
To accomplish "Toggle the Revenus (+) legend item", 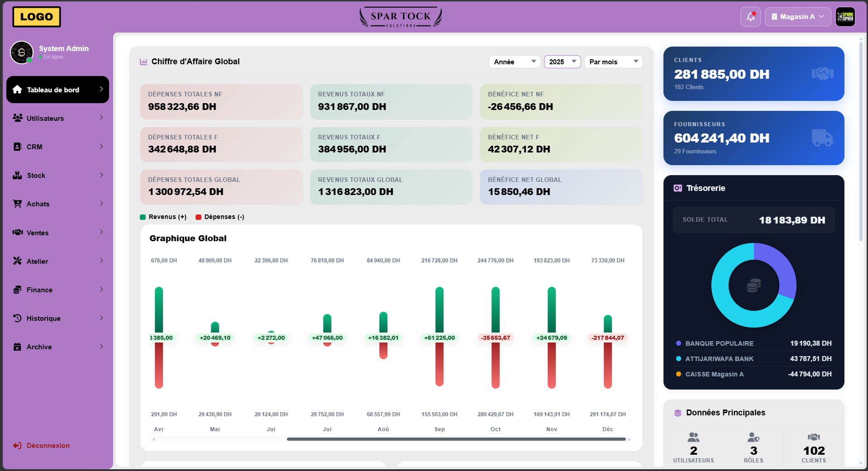I will pyautogui.click(x=163, y=217).
